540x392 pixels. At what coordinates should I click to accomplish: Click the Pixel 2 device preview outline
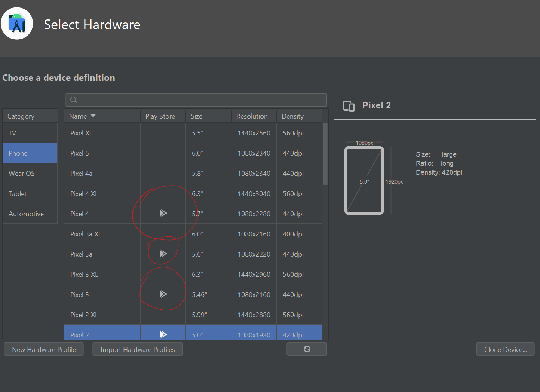(x=364, y=180)
